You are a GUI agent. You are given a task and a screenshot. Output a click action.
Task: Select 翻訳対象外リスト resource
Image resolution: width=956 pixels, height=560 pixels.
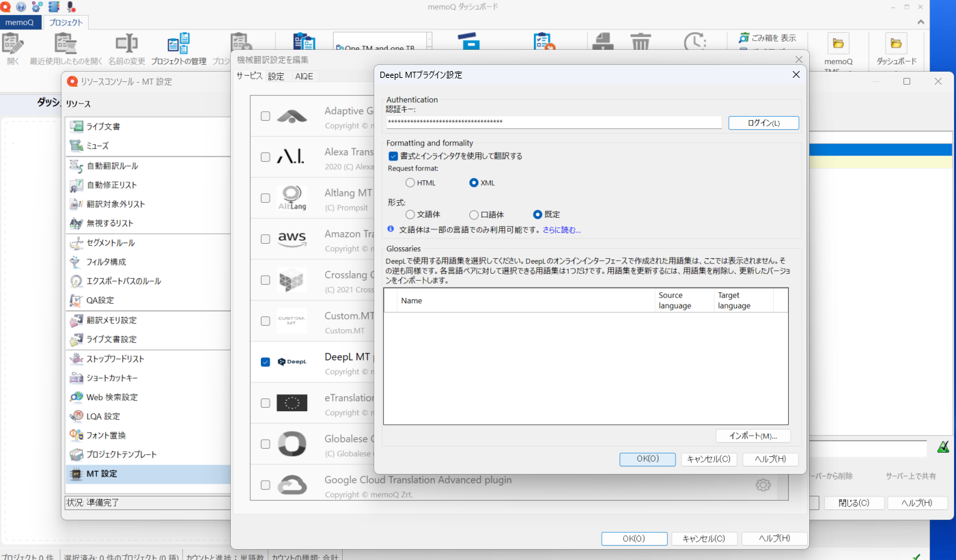click(x=148, y=204)
